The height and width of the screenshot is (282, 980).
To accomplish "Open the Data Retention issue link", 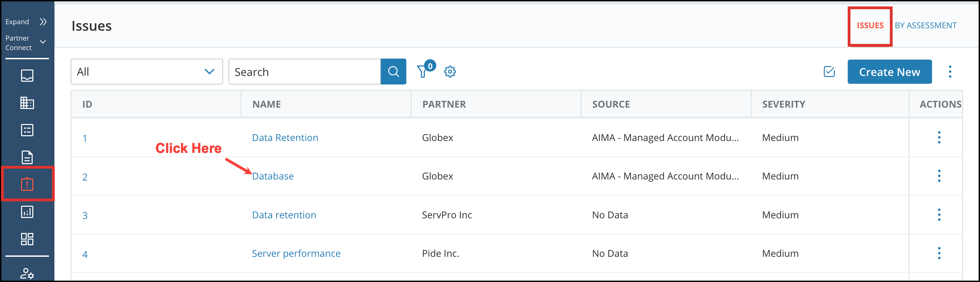I will 285,138.
